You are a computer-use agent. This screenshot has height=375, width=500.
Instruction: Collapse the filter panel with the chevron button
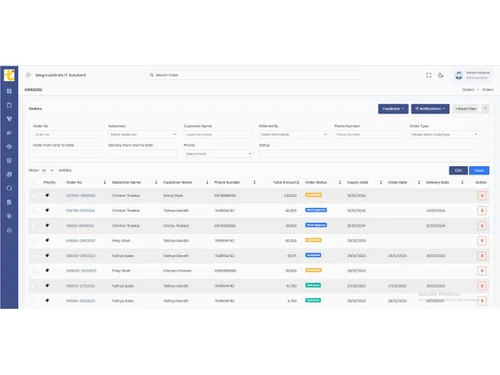485,109
